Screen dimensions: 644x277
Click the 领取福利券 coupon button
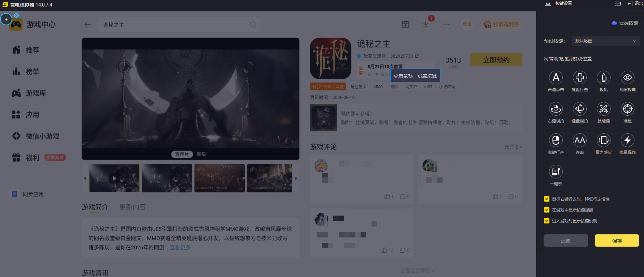pyautogui.click(x=502, y=24)
